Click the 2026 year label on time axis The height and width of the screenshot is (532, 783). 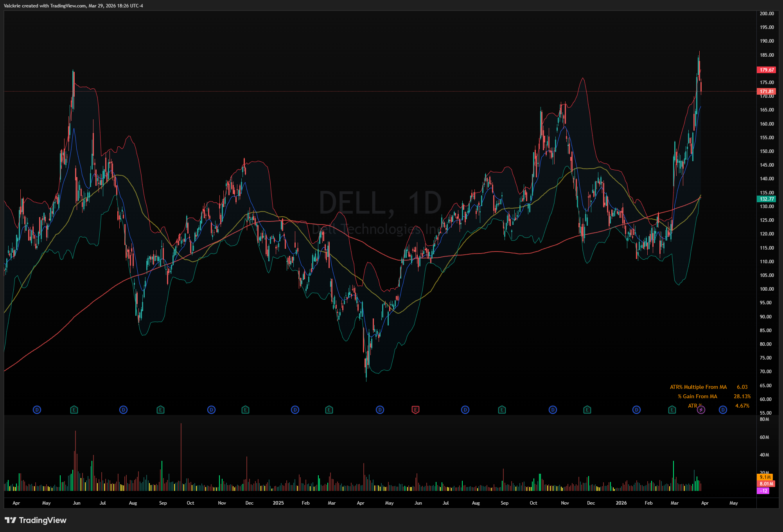[621, 503]
